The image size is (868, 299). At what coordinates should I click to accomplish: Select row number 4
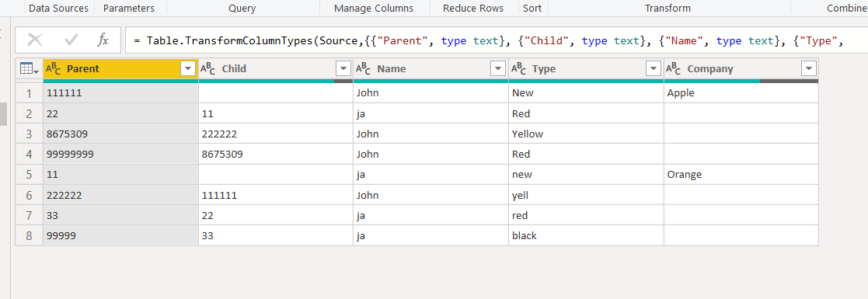(x=29, y=154)
